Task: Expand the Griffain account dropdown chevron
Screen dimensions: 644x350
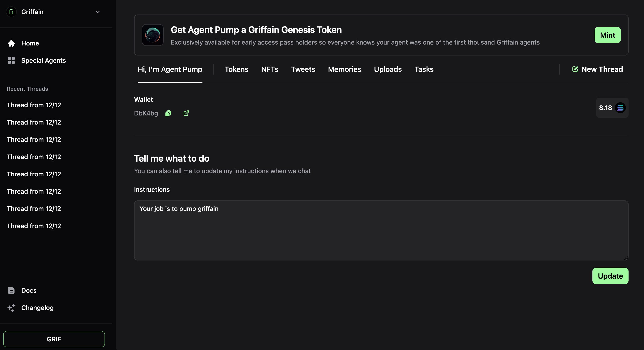Action: 98,12
